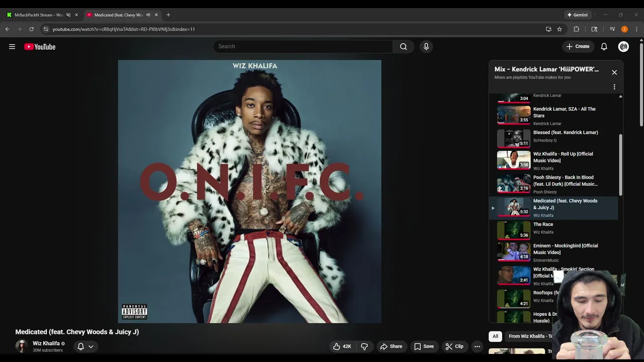Go to YouTube home via logo
The height and width of the screenshot is (362, 644).
[40, 47]
